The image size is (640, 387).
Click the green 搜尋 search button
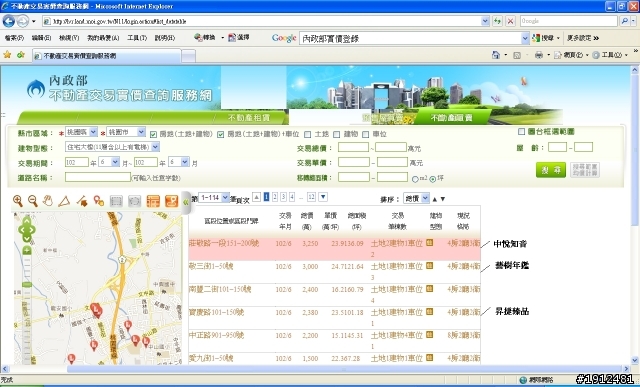tap(551, 170)
